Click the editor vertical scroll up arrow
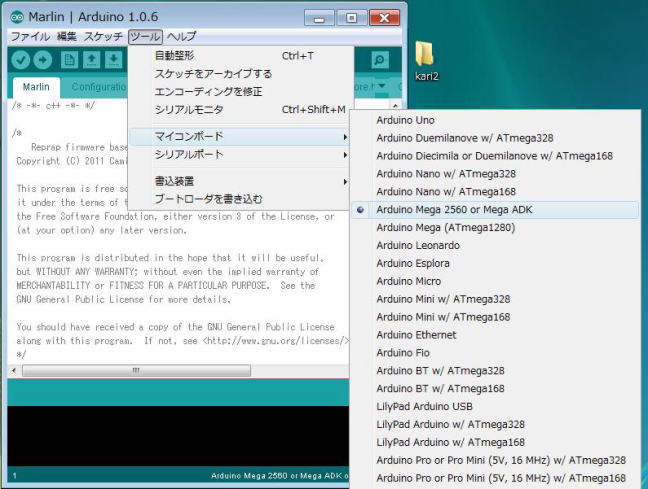Image resolution: width=648 pixels, height=489 pixels. (395, 106)
